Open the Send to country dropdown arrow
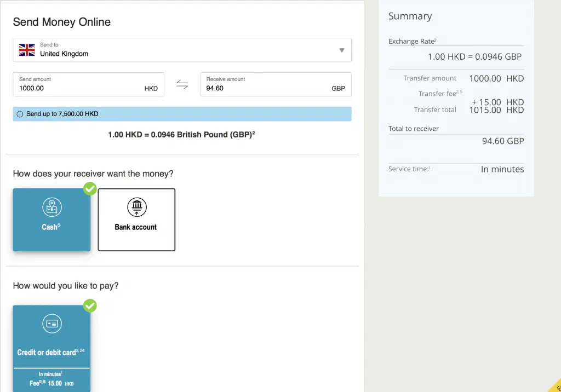561x392 pixels. coord(342,50)
